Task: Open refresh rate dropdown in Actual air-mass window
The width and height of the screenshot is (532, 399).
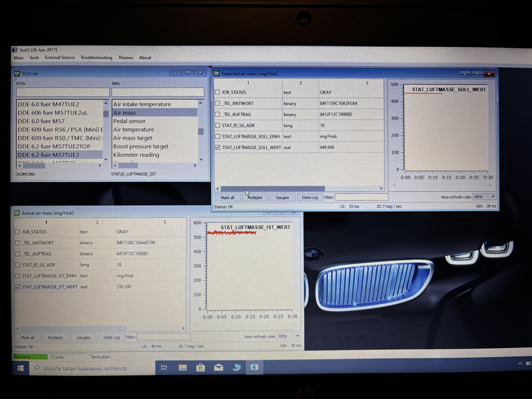Action: click(289, 336)
